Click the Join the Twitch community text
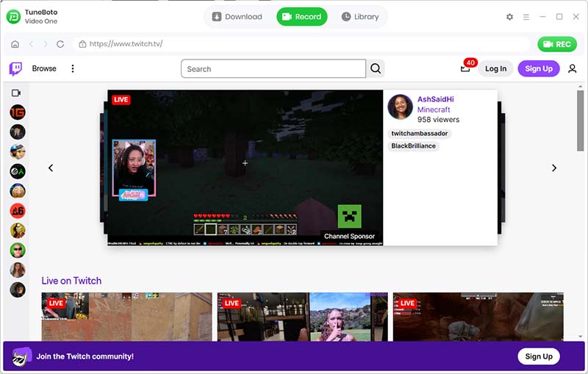The width and height of the screenshot is (588, 374). (85, 356)
